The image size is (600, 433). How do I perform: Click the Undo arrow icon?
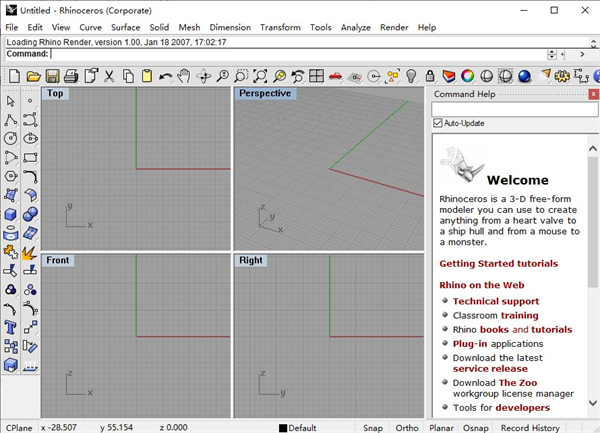(166, 76)
